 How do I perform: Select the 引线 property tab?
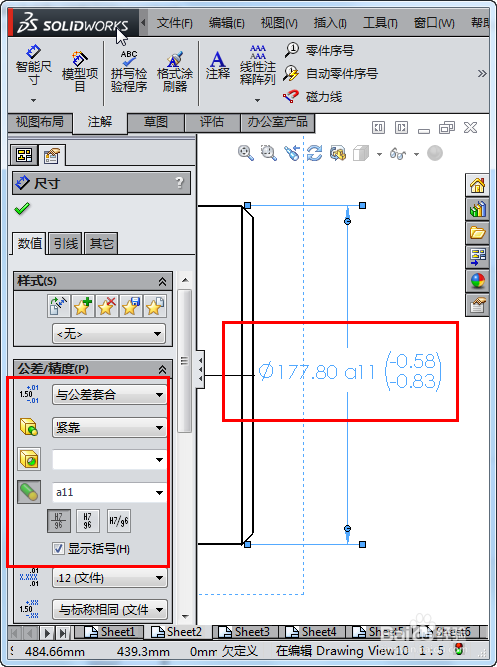coord(65,243)
